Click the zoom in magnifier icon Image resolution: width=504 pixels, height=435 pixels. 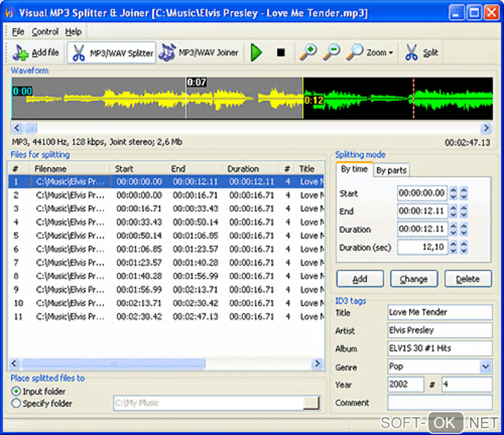[308, 52]
